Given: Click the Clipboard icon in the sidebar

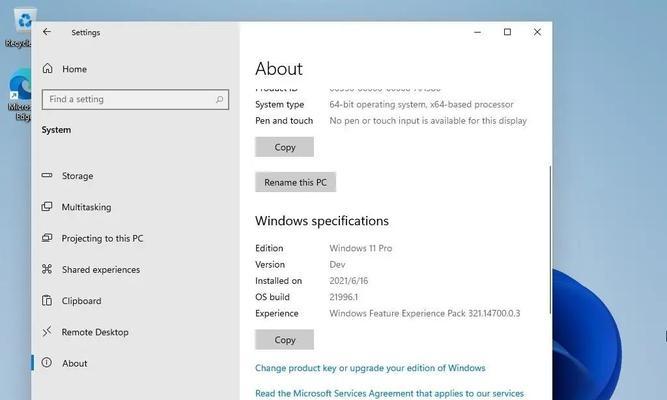Looking at the screenshot, I should (x=47, y=300).
